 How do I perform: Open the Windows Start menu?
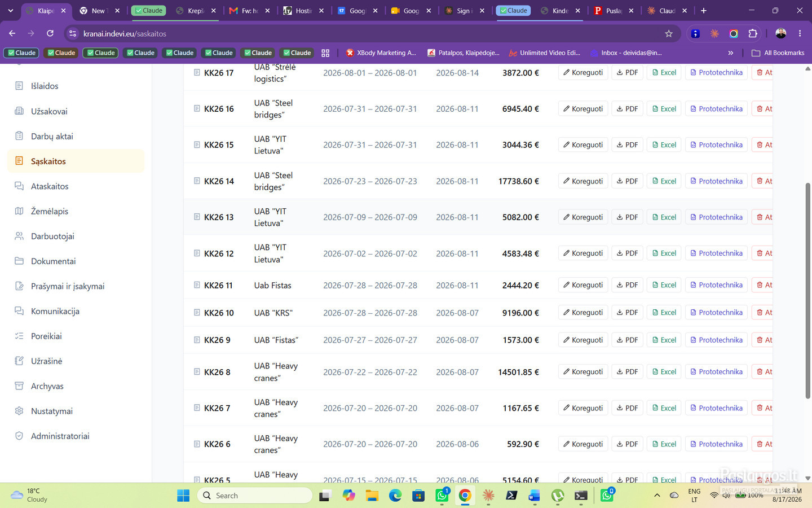pyautogui.click(x=183, y=496)
